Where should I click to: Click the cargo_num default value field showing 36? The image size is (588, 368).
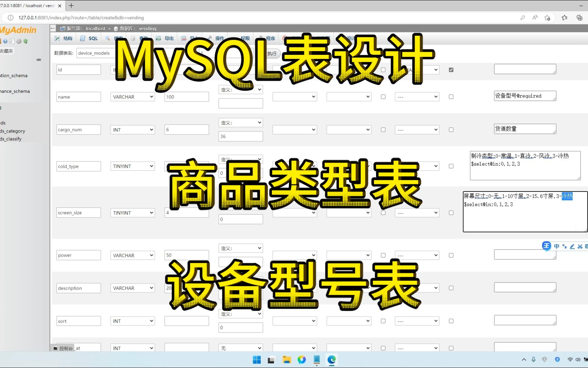(241, 136)
